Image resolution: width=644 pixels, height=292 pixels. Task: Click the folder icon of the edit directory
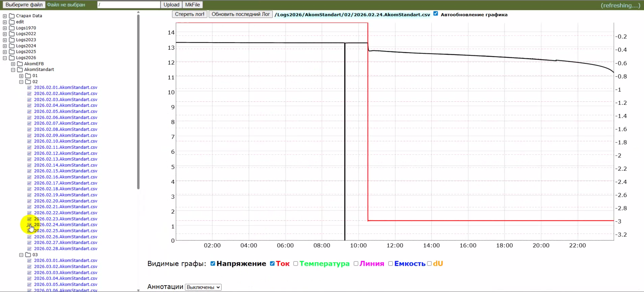[12, 22]
